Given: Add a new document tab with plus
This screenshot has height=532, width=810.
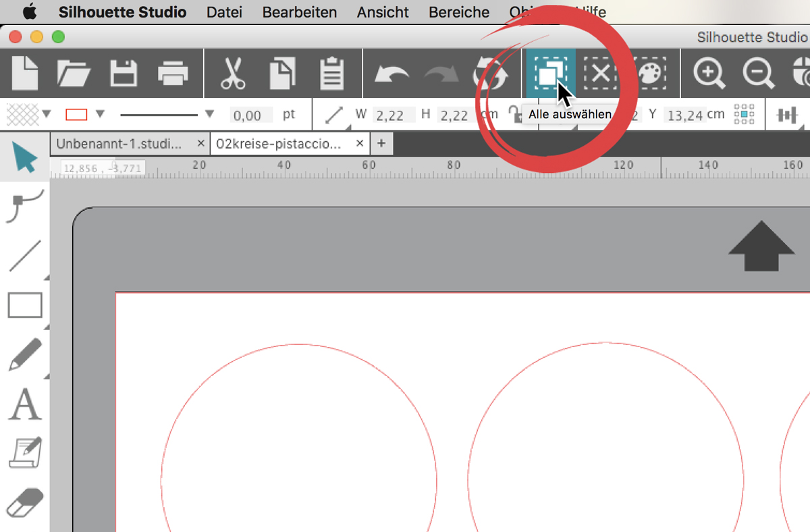Looking at the screenshot, I should [381, 144].
